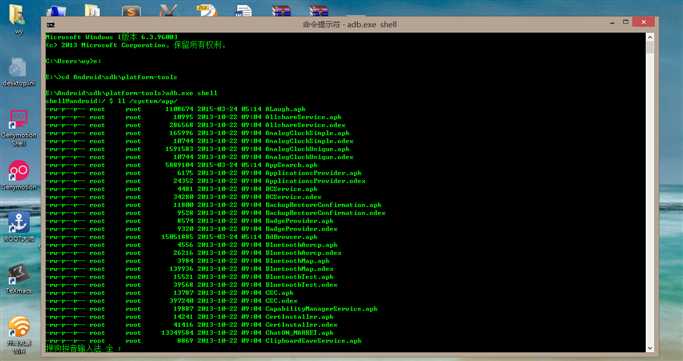The image size is (683, 361).
Task: Click the 'CSC.odex' file name
Action: (281, 301)
